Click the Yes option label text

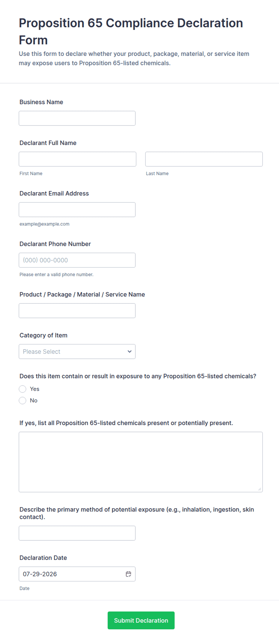(x=34, y=389)
